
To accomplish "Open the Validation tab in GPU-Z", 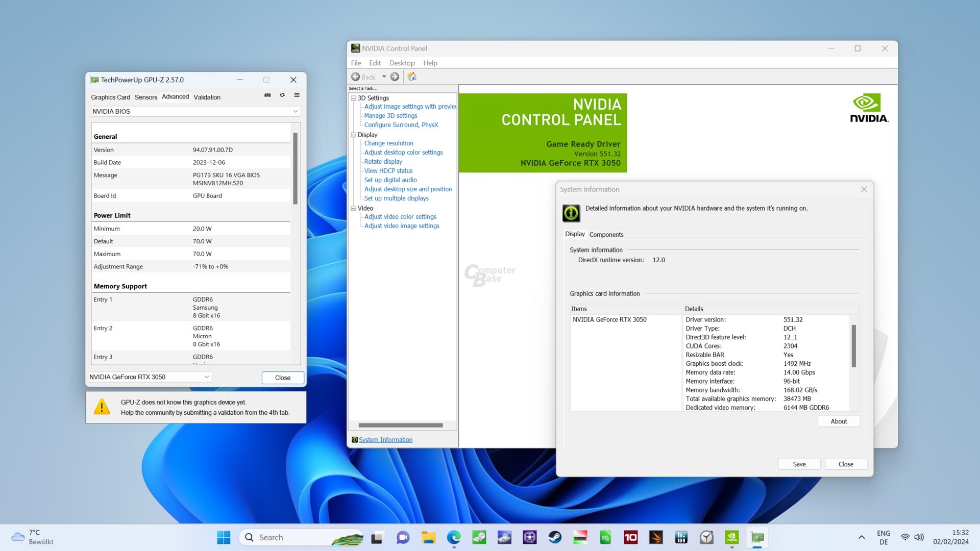I will pos(207,97).
